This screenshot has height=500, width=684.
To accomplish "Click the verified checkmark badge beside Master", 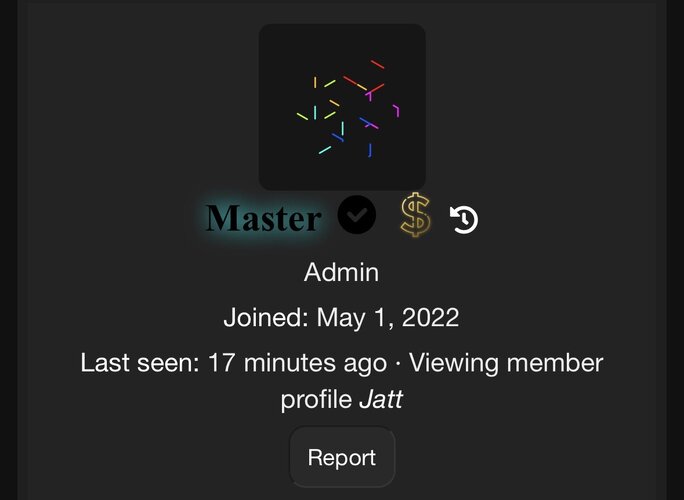I will coord(356,215).
